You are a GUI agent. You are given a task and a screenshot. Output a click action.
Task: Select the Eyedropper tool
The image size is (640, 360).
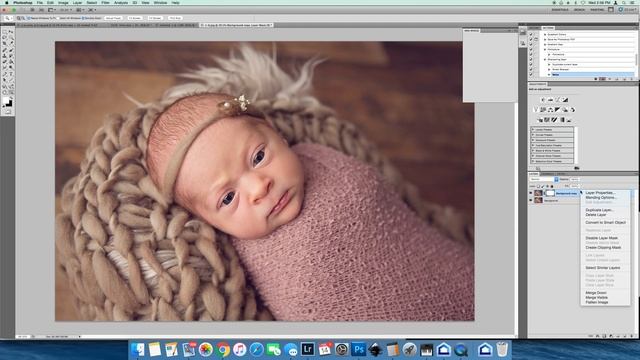(x=11, y=43)
